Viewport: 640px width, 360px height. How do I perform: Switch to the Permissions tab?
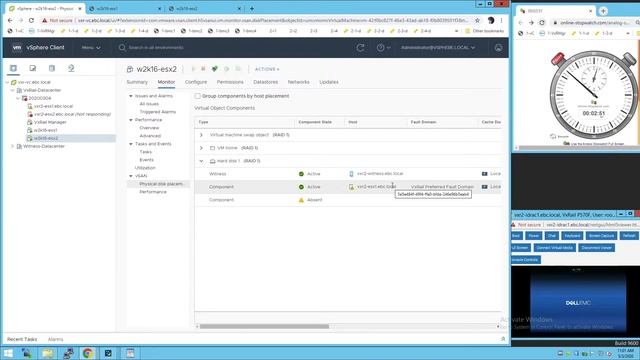click(x=230, y=82)
